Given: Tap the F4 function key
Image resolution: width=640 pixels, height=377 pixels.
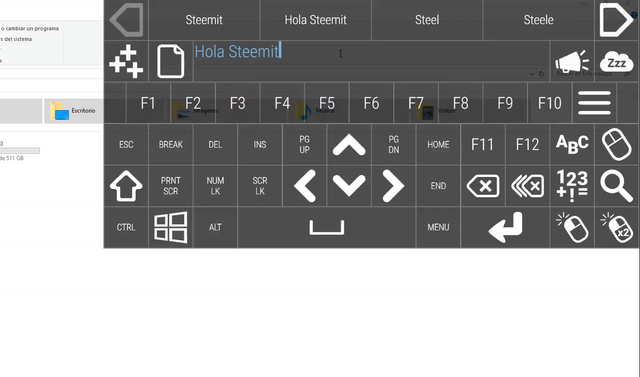Looking at the screenshot, I should pos(282,103).
